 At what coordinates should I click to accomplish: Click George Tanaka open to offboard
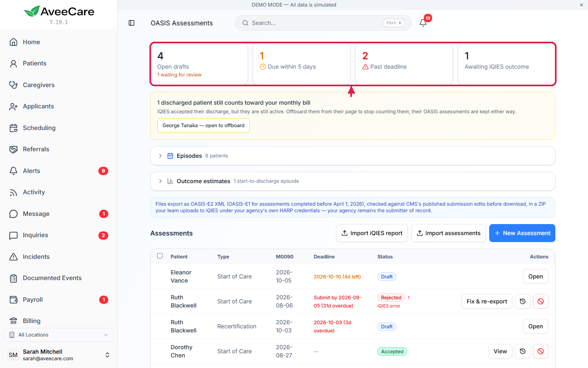point(203,126)
